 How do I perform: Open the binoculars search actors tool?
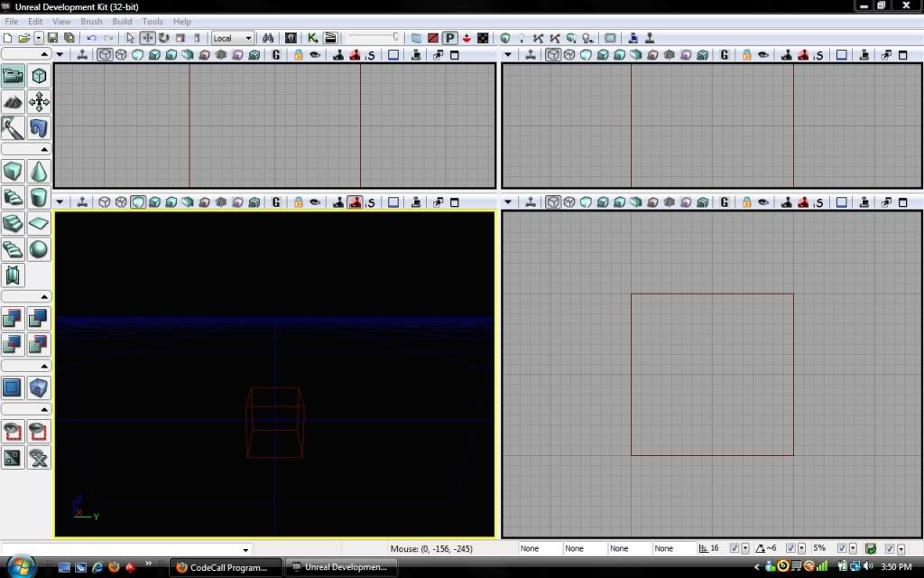pyautogui.click(x=268, y=38)
